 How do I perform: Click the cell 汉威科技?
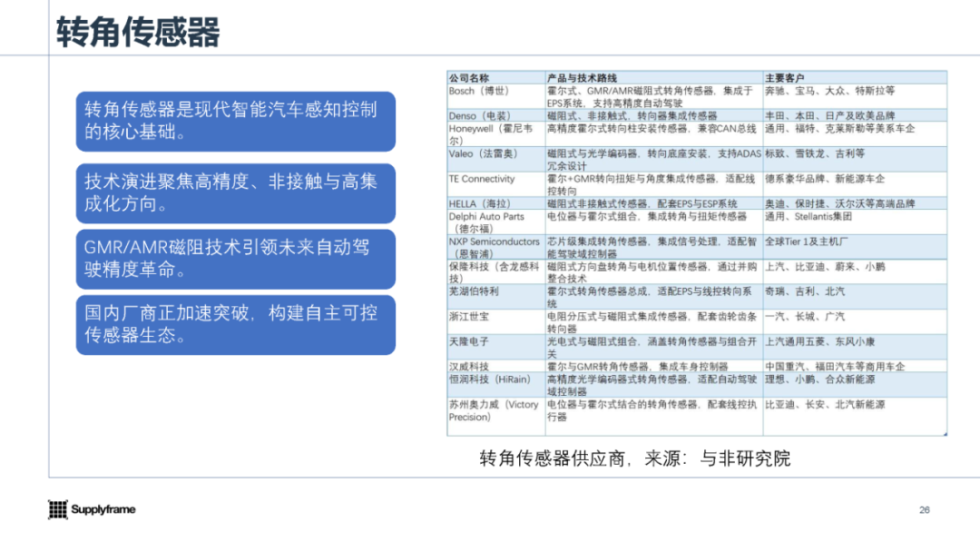496,367
